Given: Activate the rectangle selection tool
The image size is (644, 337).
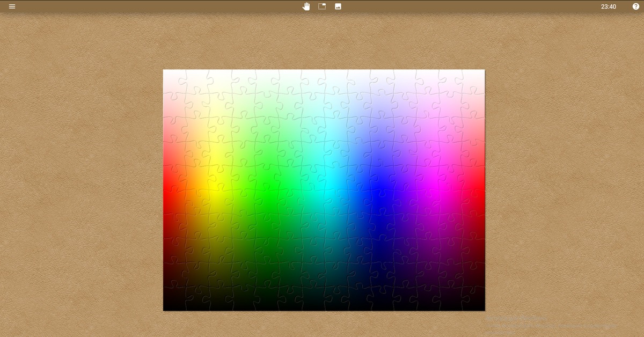Looking at the screenshot, I should click(x=322, y=6).
